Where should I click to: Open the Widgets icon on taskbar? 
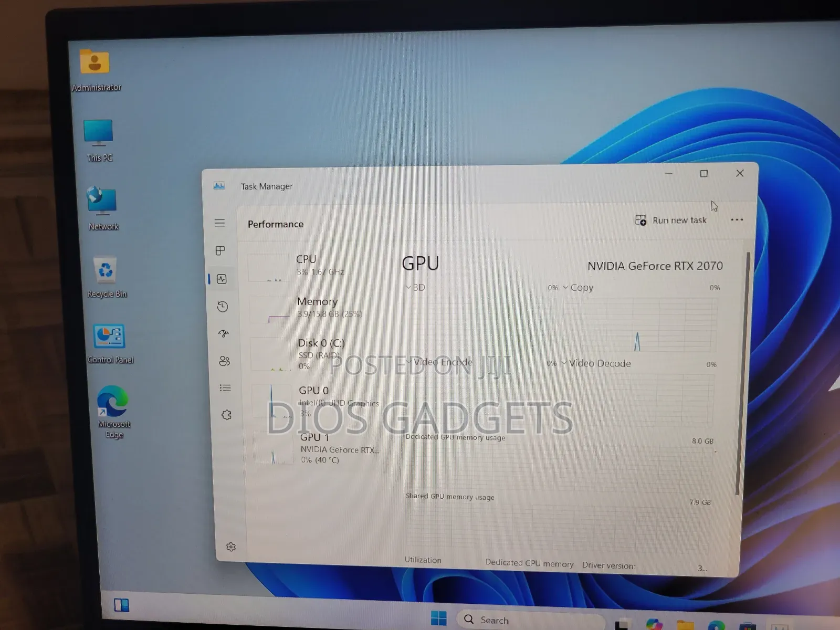121,605
